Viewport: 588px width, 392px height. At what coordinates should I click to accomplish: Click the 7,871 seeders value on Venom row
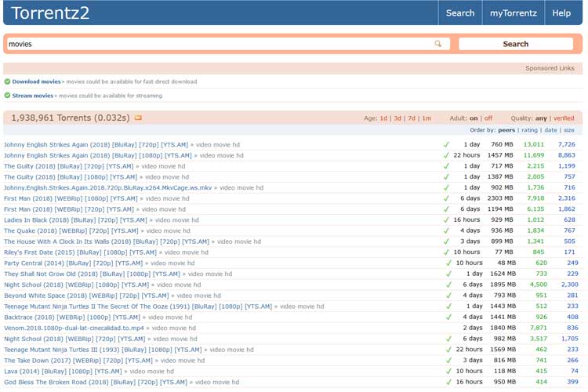pos(538,328)
